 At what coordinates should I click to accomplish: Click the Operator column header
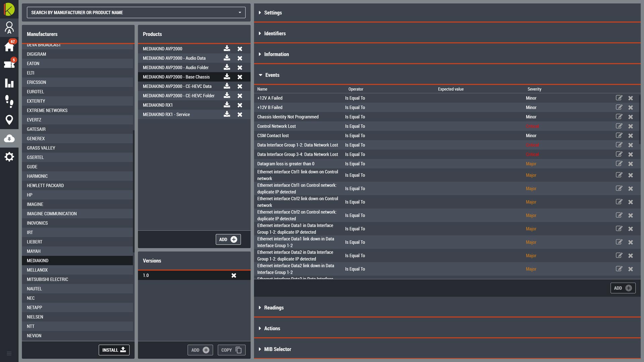pyautogui.click(x=356, y=89)
